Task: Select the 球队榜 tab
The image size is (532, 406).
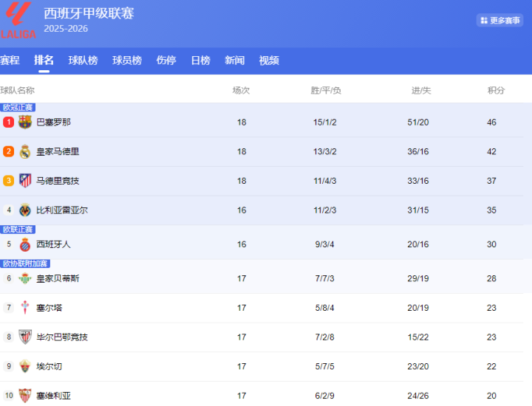Action: (83, 61)
